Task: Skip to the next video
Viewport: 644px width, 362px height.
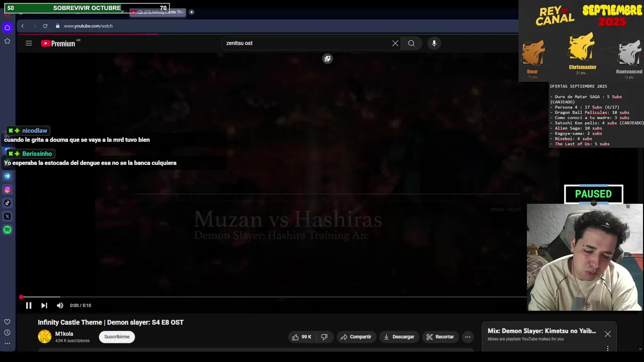Action: click(x=44, y=305)
